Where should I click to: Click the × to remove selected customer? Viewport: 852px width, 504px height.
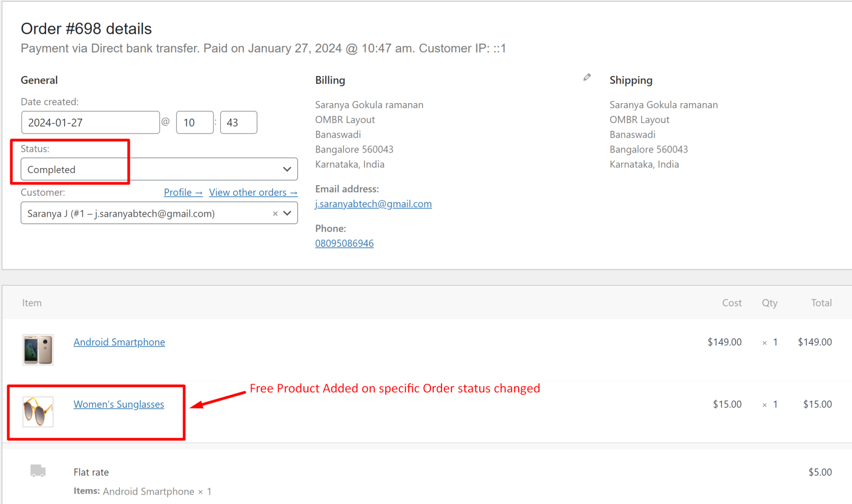275,213
